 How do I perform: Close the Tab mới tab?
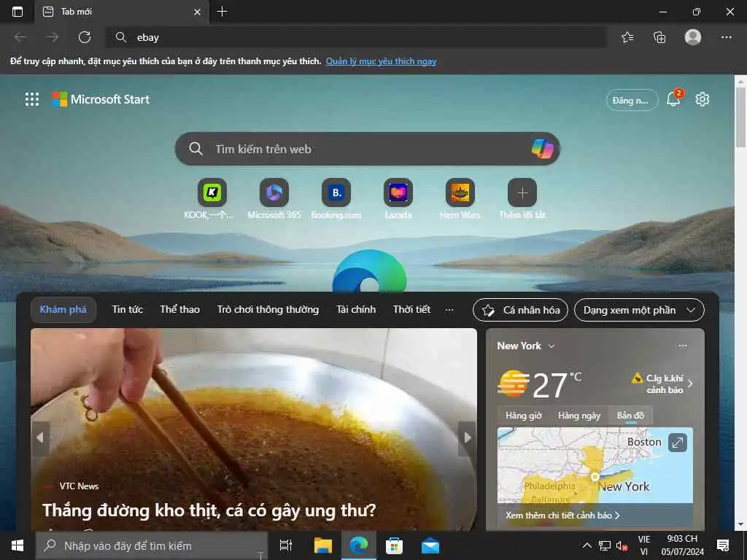[x=197, y=12]
